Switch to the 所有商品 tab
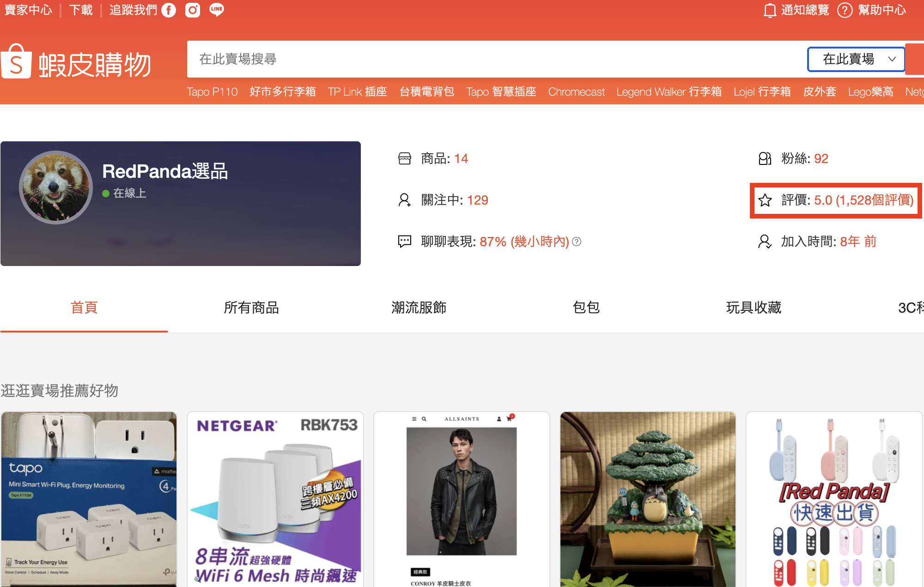The height and width of the screenshot is (587, 924). pos(251,308)
